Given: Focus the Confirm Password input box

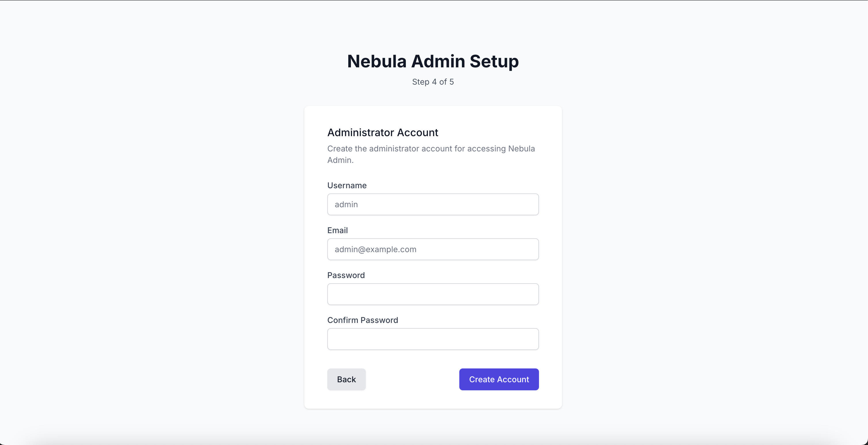Looking at the screenshot, I should (433, 339).
